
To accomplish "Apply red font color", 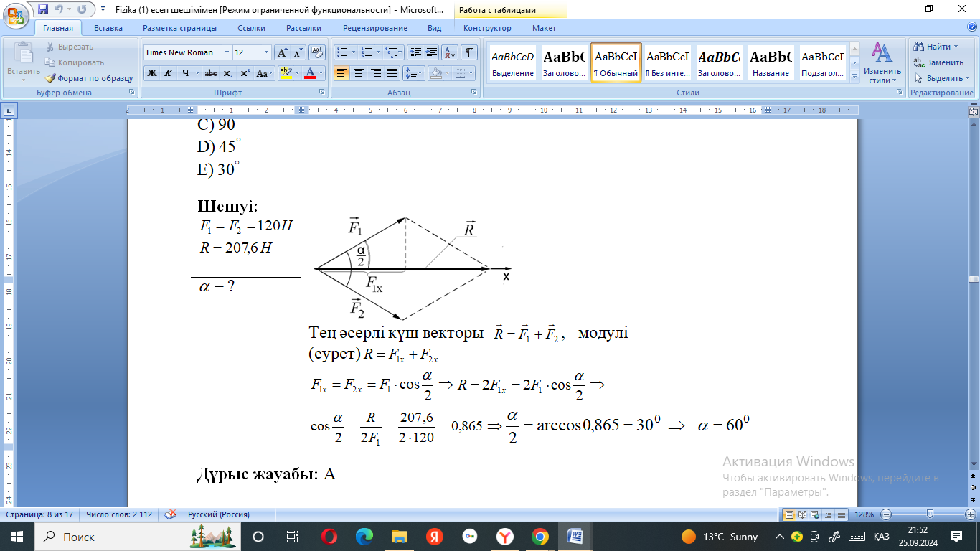I will click(310, 73).
